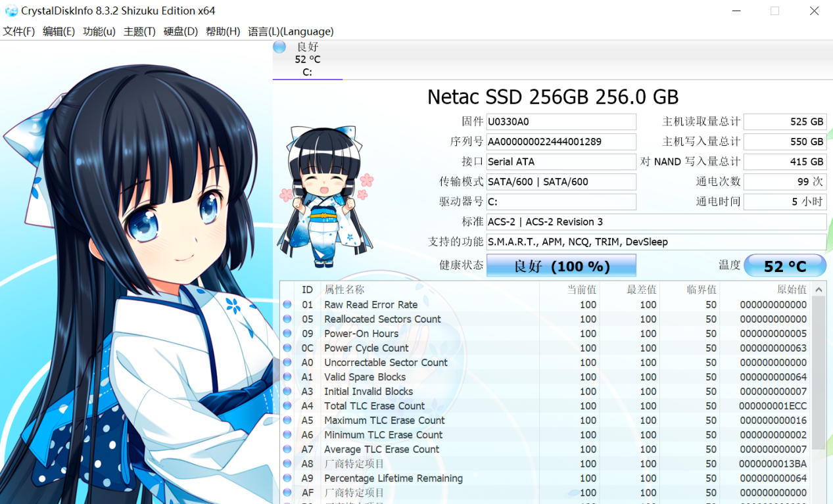Click the chibi Shizuku character image
The height and width of the screenshot is (504, 833).
click(x=325, y=197)
